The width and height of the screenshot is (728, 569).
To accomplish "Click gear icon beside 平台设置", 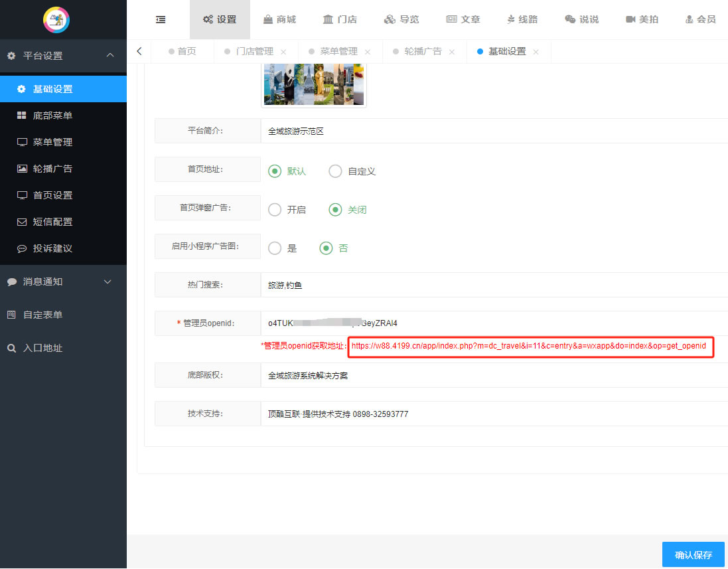I will click(x=11, y=56).
